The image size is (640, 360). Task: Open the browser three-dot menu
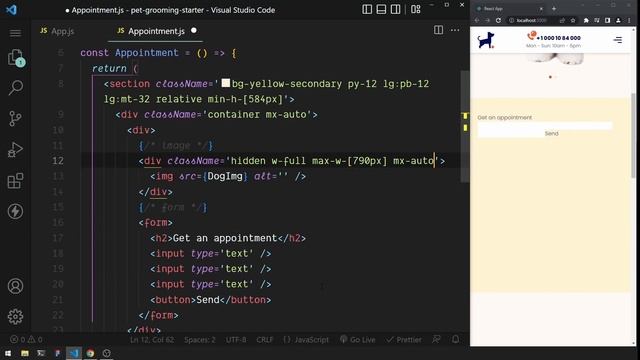tap(629, 20)
